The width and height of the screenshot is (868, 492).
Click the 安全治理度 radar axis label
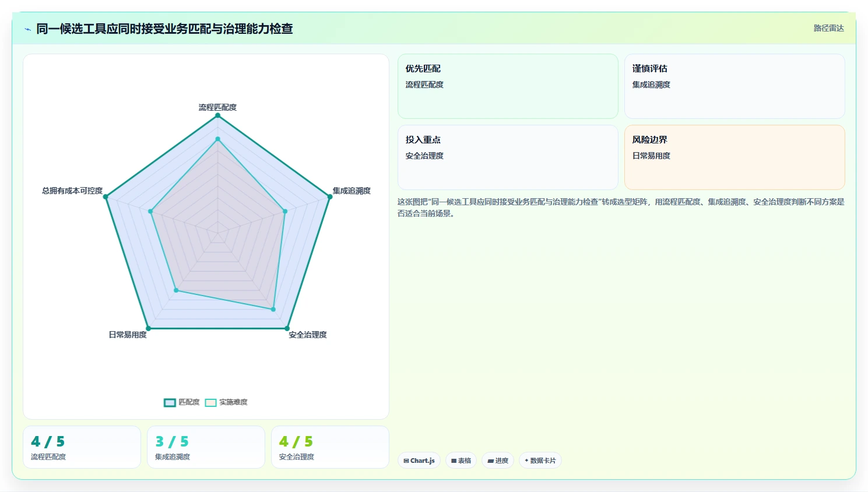click(x=308, y=335)
